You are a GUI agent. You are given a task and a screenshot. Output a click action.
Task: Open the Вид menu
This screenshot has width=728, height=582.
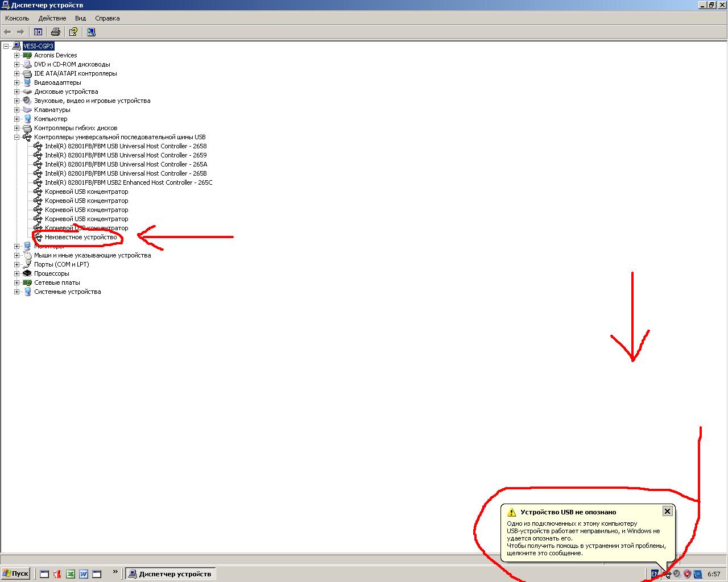pos(81,18)
